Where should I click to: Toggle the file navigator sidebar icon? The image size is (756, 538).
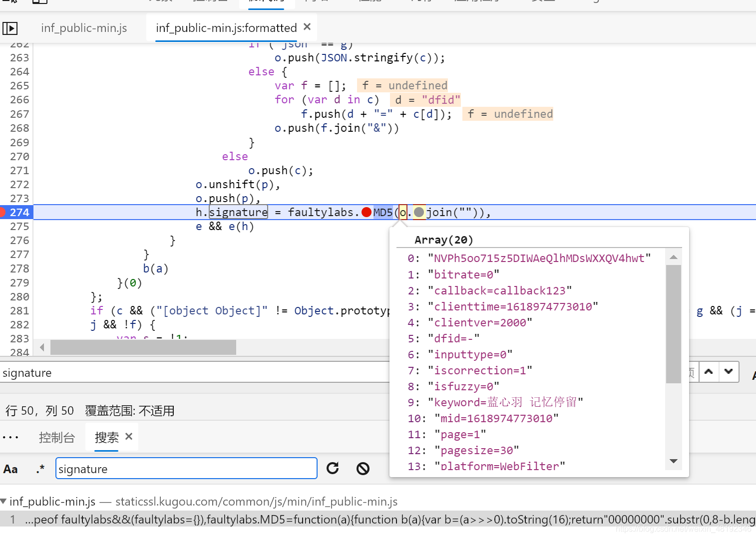pos(10,28)
